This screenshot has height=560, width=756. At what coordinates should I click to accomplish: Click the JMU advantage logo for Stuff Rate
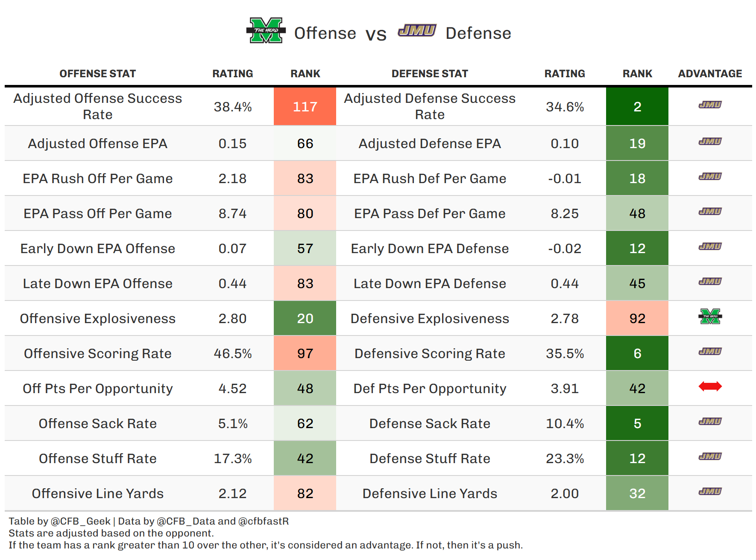pyautogui.click(x=710, y=457)
